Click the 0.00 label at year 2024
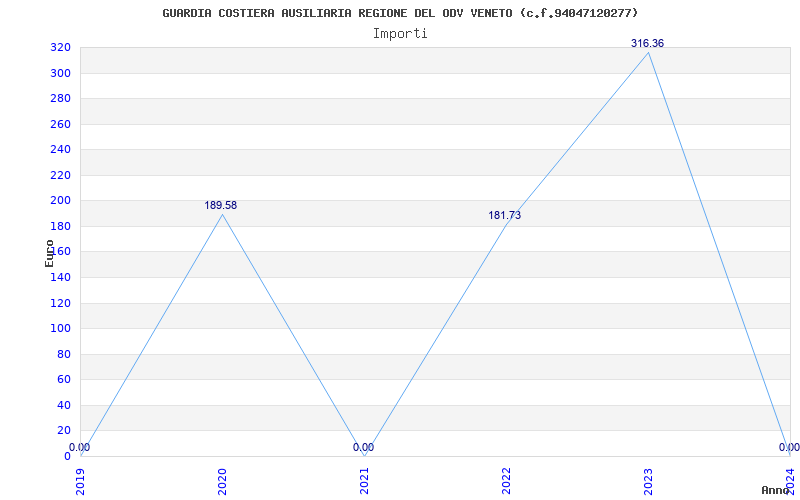Image resolution: width=800 pixels, height=500 pixels. tap(789, 447)
